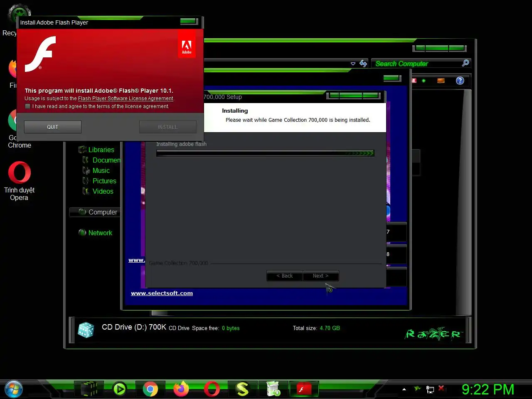
Task: Click the '0 bytes' free space value
Action: [x=231, y=328]
